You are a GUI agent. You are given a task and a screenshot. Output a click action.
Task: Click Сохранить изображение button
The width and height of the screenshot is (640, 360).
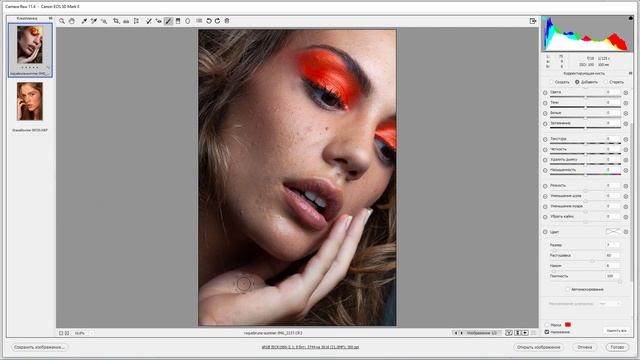40,347
